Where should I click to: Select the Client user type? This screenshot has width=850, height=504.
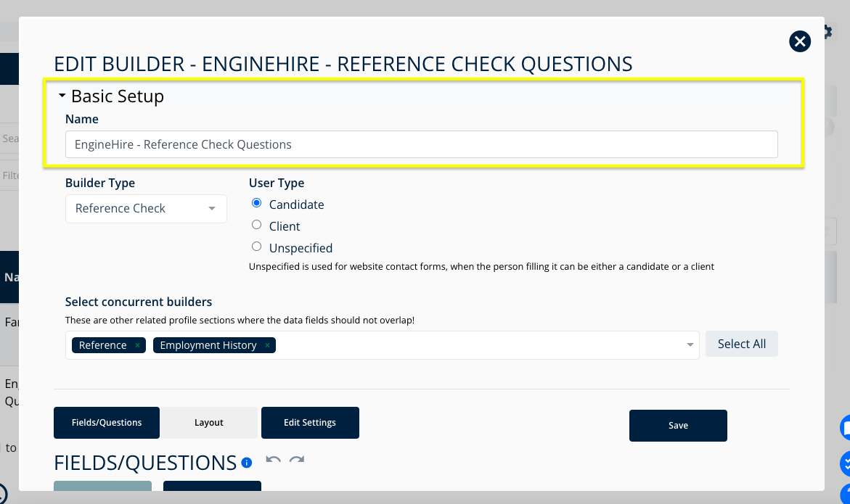click(x=256, y=224)
